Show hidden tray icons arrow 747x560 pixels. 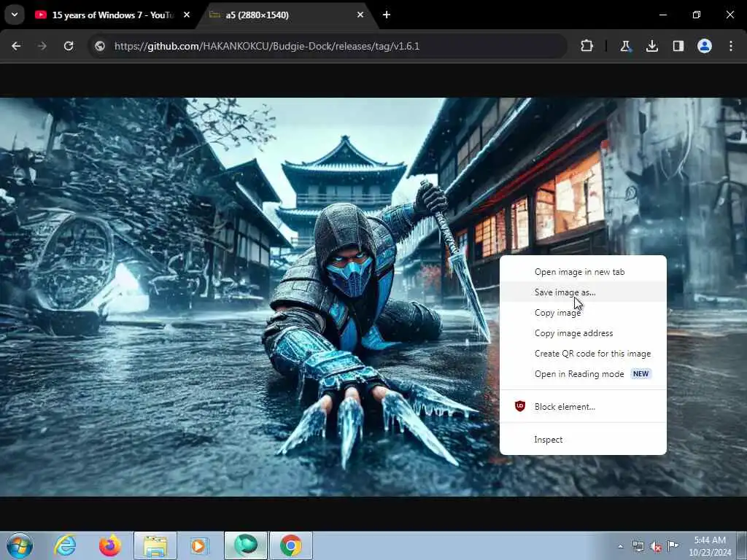620,546
